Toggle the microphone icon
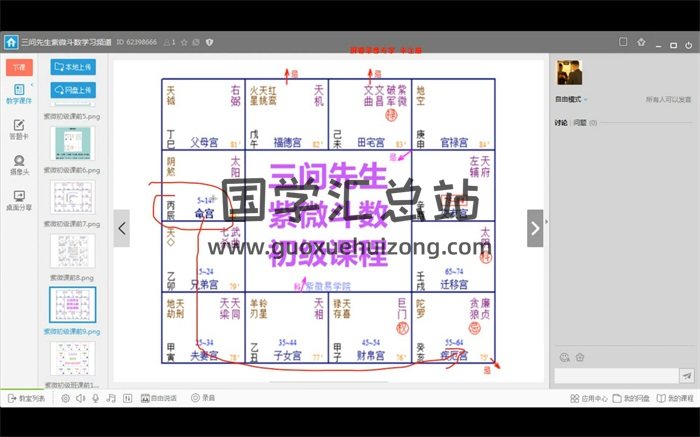 96,398
